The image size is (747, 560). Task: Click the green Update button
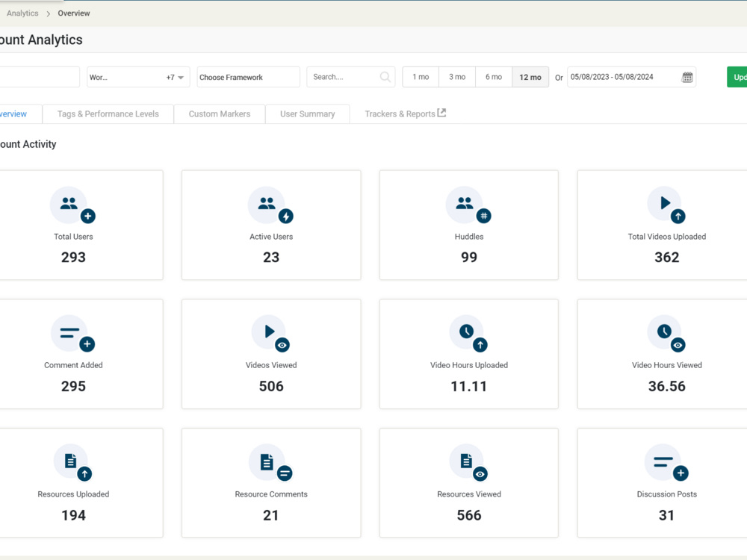(737, 77)
